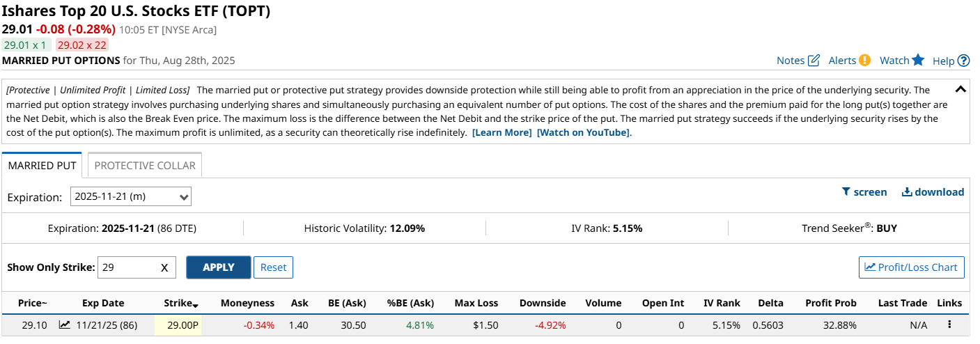Follow the Learn More link
This screenshot has width=980, height=344.
click(501, 132)
